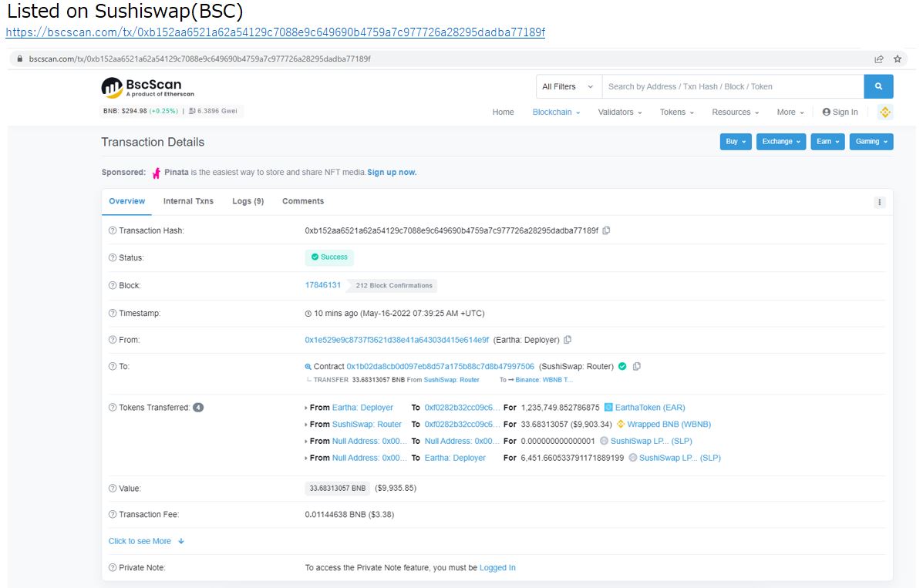The image size is (923, 588).
Task: Copy the From address
Action: click(568, 340)
